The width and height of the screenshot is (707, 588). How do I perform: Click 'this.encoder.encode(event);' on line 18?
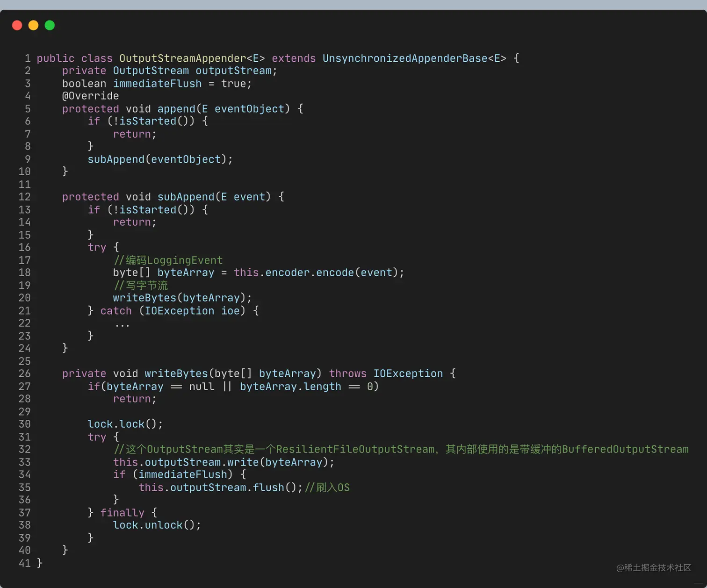[x=319, y=272]
